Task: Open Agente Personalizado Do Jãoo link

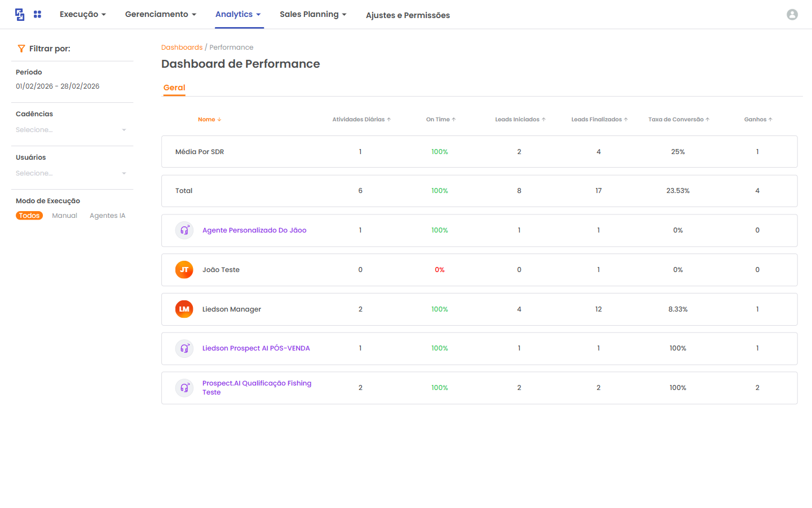Action: click(x=254, y=230)
